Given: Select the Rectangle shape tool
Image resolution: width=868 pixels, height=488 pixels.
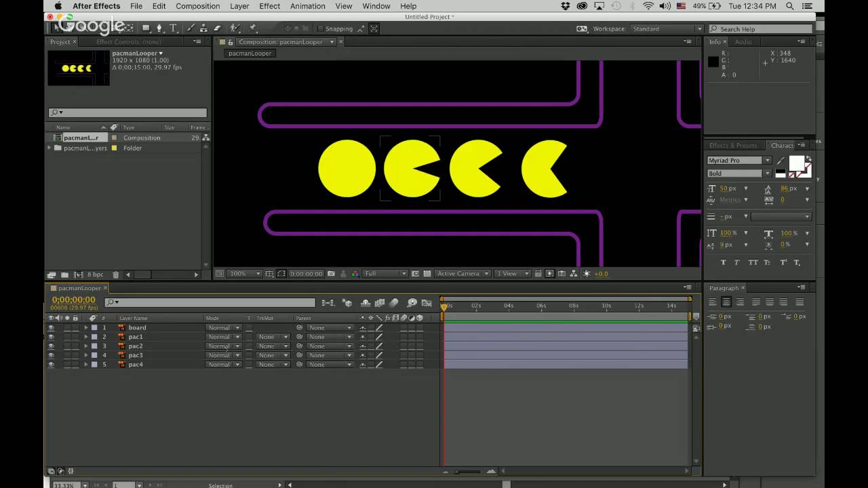Looking at the screenshot, I should pos(146,28).
